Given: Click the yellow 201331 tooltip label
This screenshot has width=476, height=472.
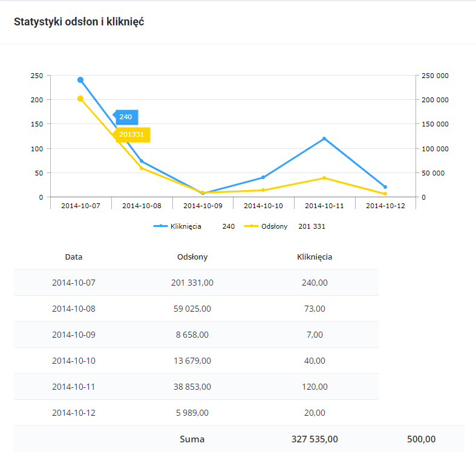Looking at the screenshot, I should click(132, 134).
